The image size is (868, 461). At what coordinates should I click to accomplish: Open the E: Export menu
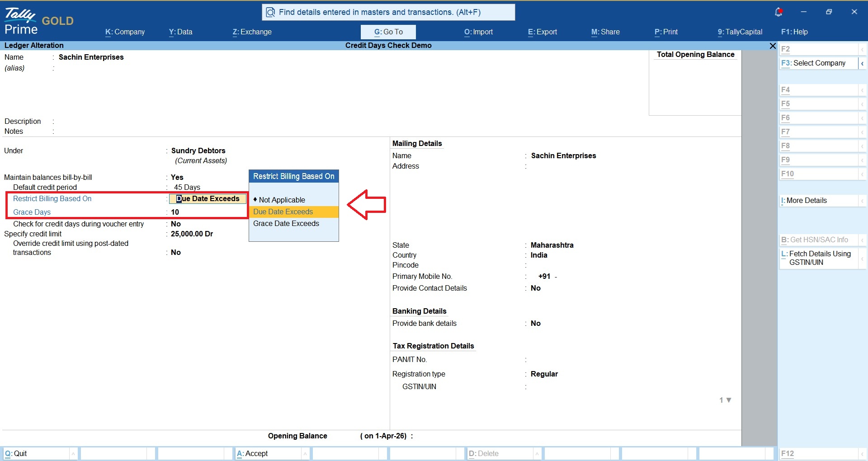[542, 32]
